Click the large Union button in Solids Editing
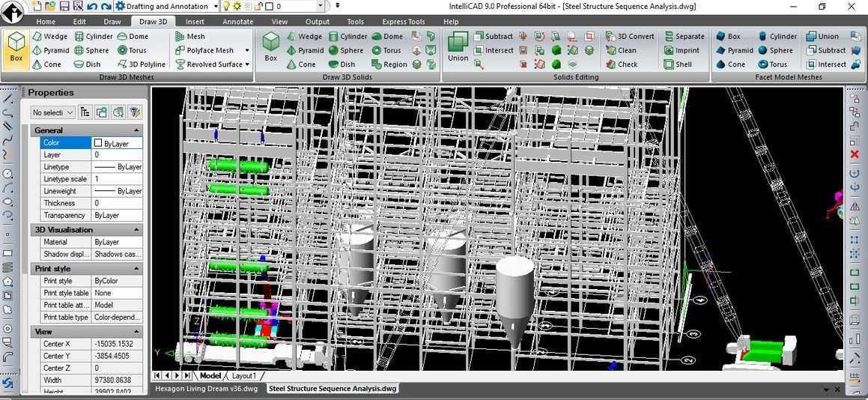Viewport: 868px width, 400px height. point(458,46)
